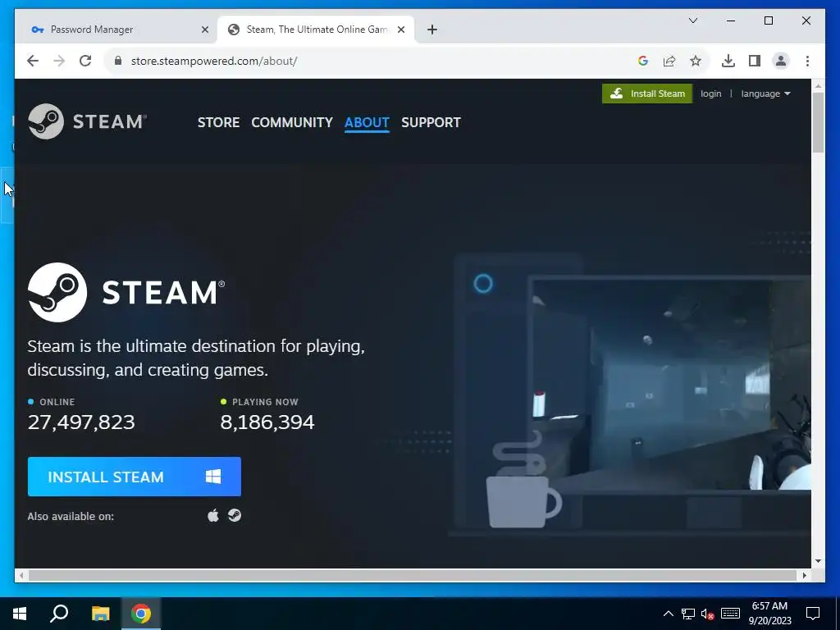Click the playing now count 8,186,394
Image resolution: width=840 pixels, height=630 pixels.
267,422
